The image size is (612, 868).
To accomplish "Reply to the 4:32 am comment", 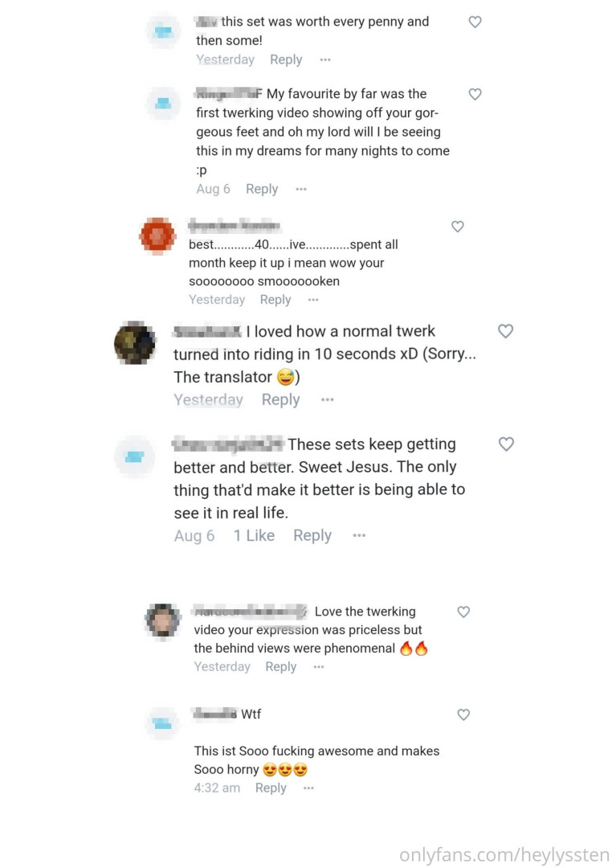I will pyautogui.click(x=271, y=788).
